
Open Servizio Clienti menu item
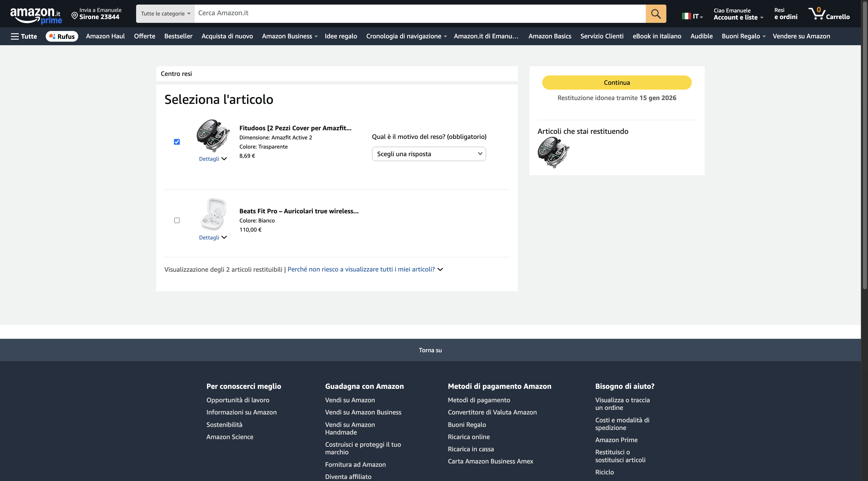[602, 36]
